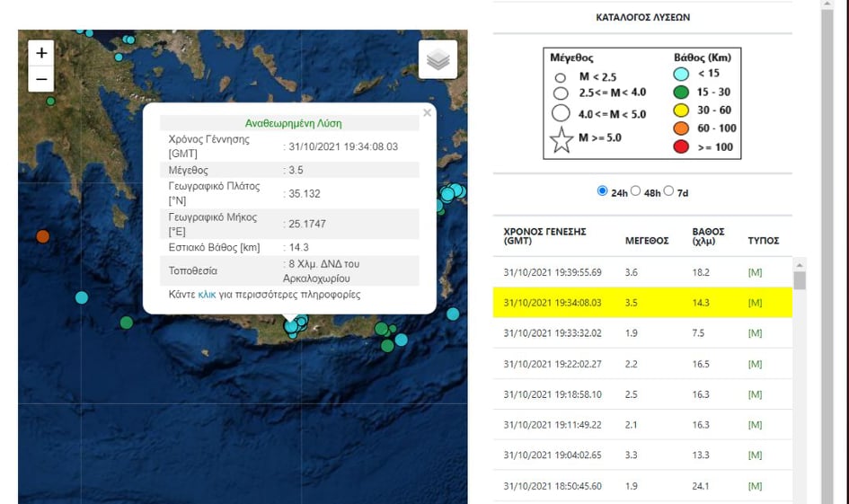Click cyan marker left of Crete
The height and width of the screenshot is (504, 849).
click(82, 297)
